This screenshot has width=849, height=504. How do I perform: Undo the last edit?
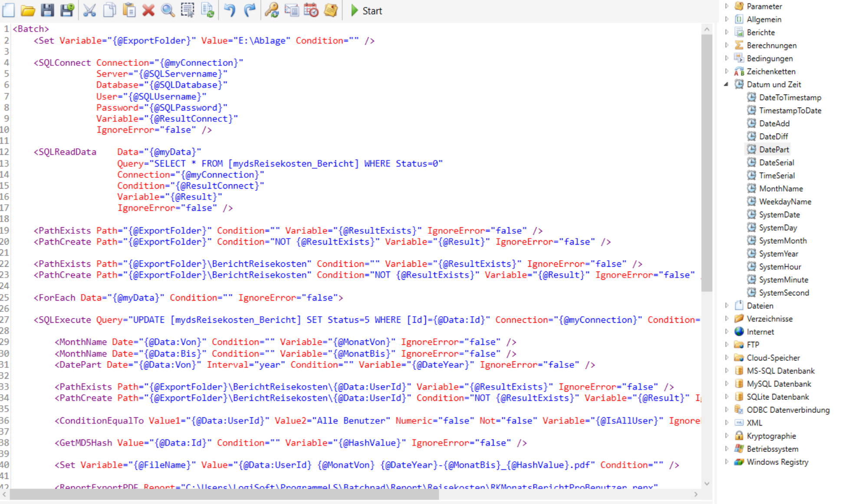[x=229, y=10]
